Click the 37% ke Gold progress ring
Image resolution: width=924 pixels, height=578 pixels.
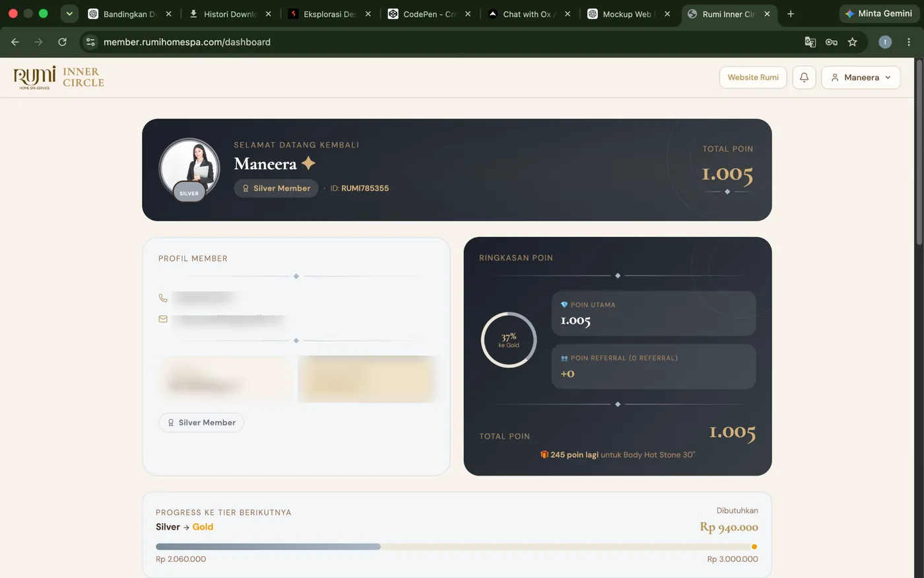pyautogui.click(x=509, y=340)
